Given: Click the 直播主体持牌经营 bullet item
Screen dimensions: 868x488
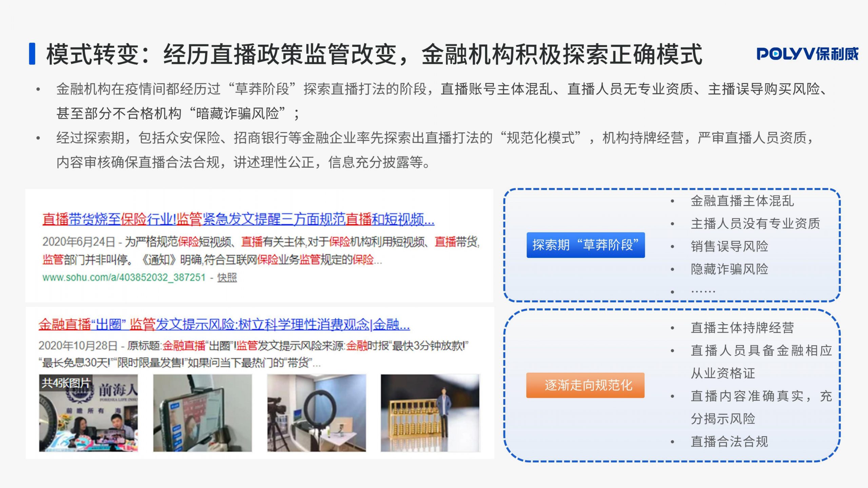Looking at the screenshot, I should click(742, 328).
